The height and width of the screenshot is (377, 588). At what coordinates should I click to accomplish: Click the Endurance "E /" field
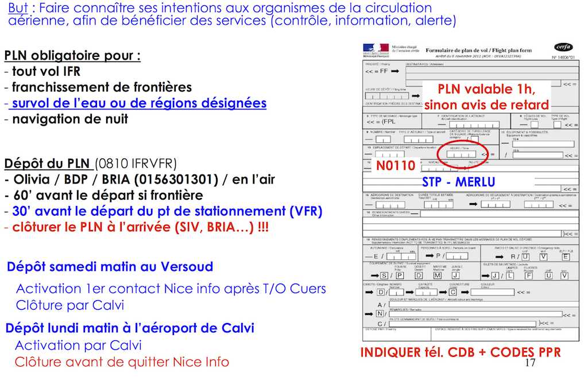click(x=401, y=256)
